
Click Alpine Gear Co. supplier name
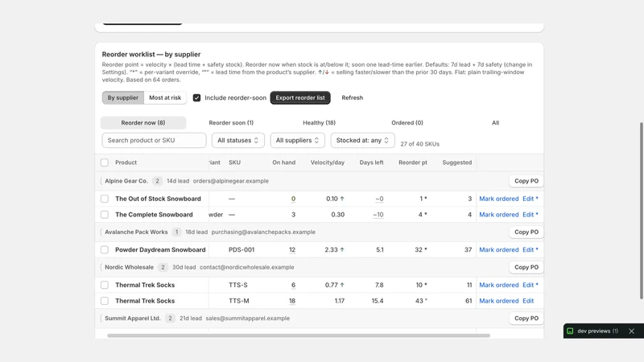[x=126, y=181]
